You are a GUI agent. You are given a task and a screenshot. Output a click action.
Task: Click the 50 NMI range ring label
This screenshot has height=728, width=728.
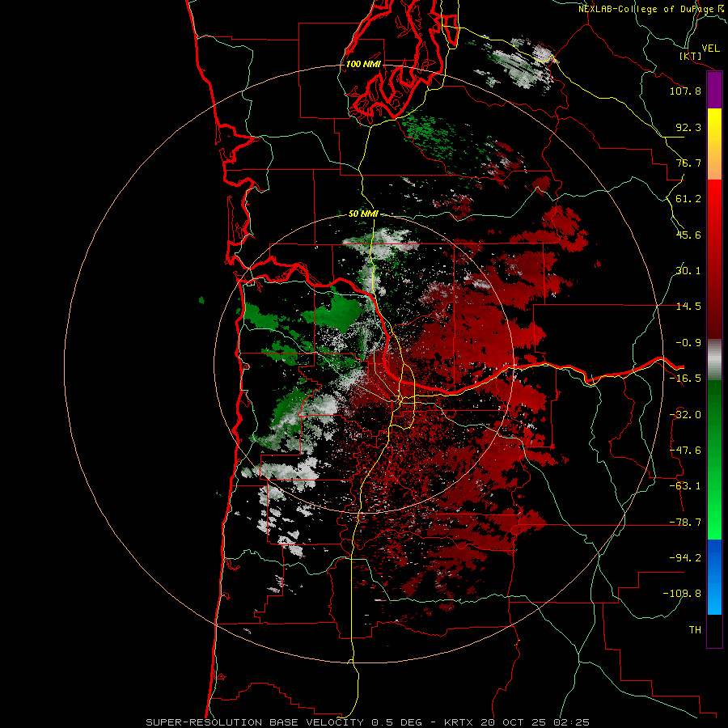[363, 214]
